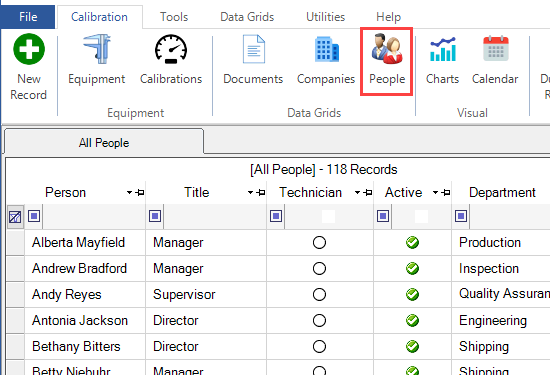Click the Title filter input field
This screenshot has width=550, height=375.
(x=215, y=216)
